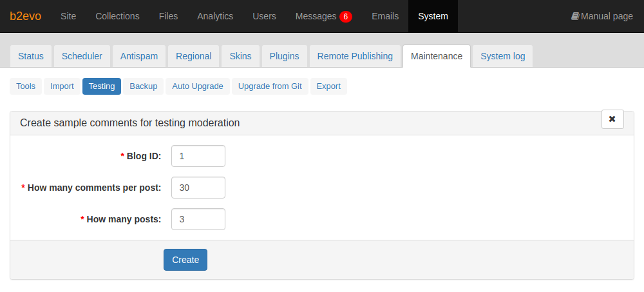Click the Create sample comments panel title
The image size is (644, 292).
(130, 123)
